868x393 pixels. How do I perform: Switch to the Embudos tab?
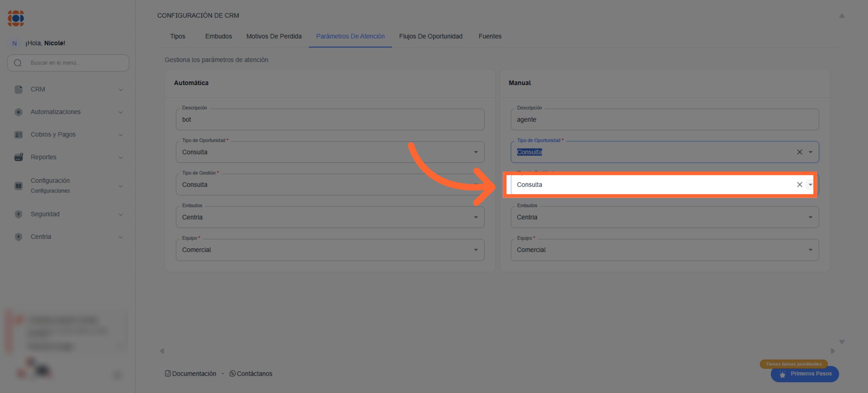click(x=218, y=36)
